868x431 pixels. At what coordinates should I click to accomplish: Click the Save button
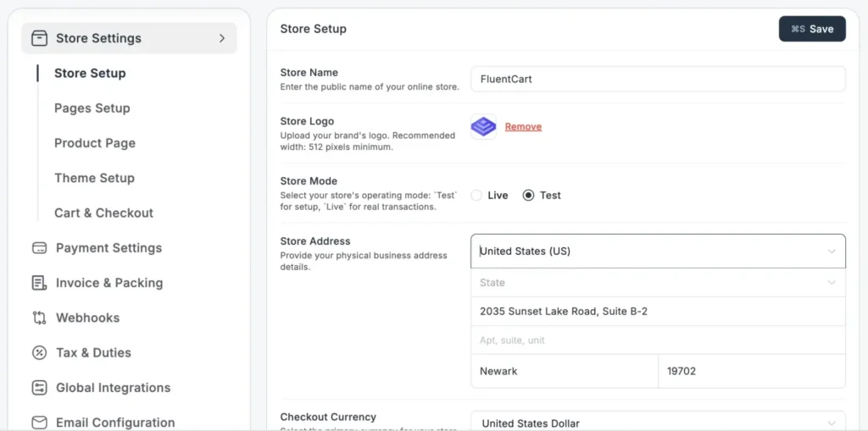(x=812, y=29)
